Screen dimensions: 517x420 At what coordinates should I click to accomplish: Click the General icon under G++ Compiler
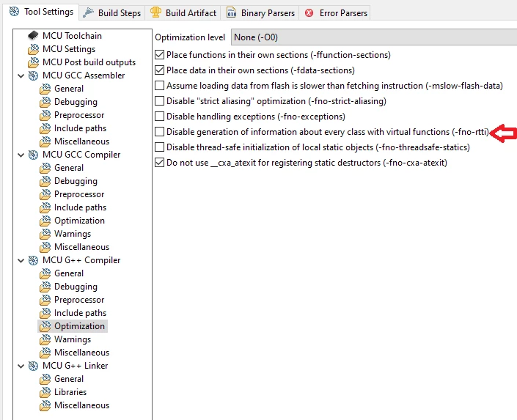click(45, 273)
